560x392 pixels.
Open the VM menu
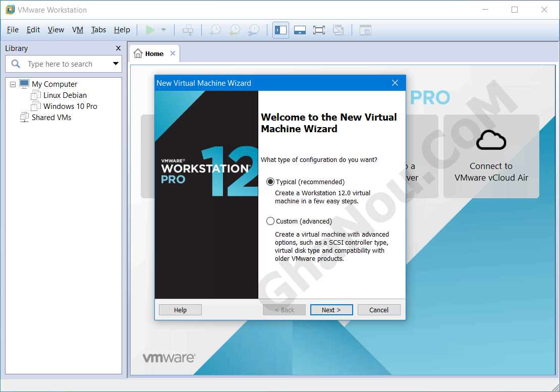pos(78,30)
